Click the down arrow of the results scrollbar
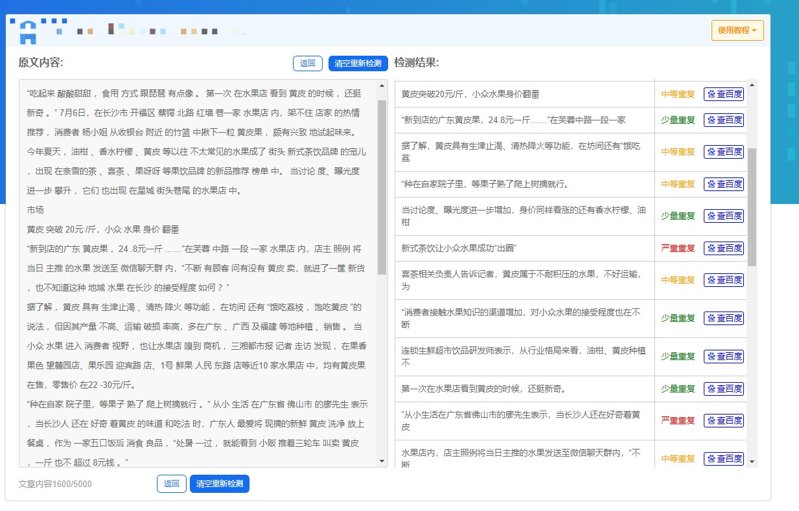 tap(752, 461)
